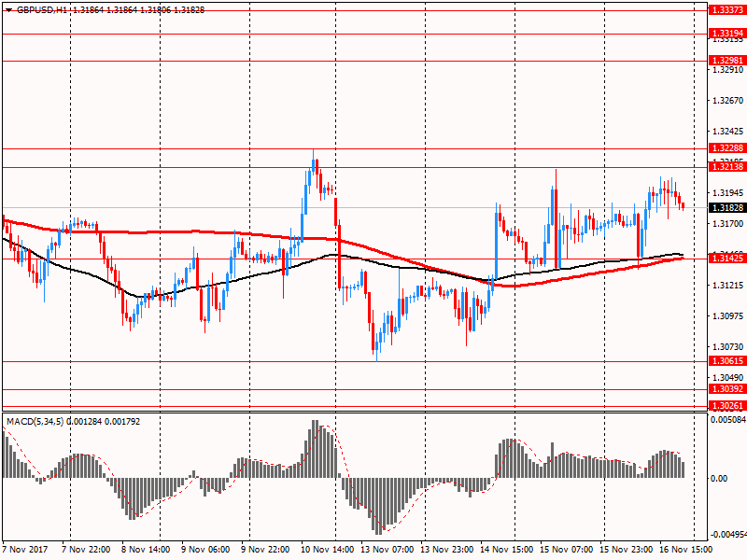Click the 9 Nov 22:00 time label
Image resolution: width=747 pixels, height=560 pixels.
click(x=265, y=549)
